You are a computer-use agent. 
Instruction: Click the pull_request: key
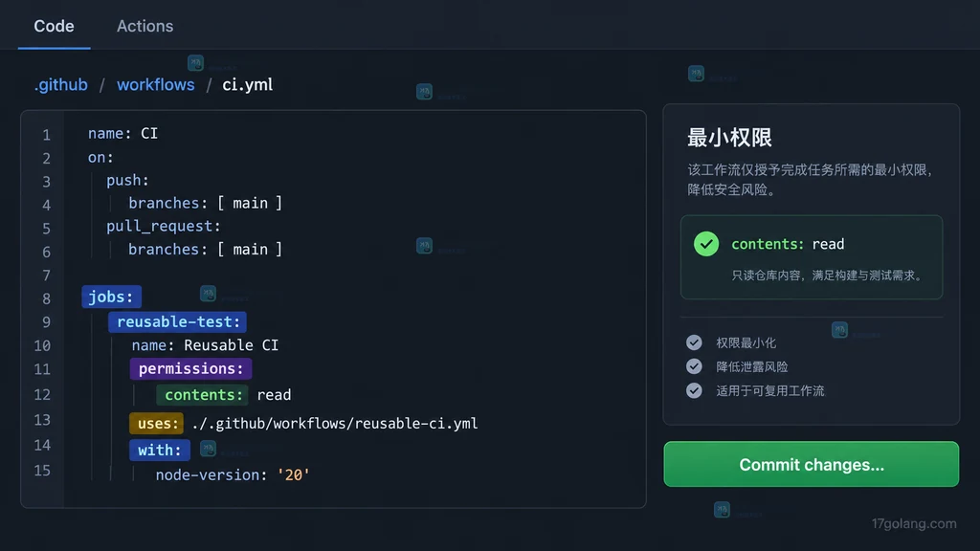point(163,226)
